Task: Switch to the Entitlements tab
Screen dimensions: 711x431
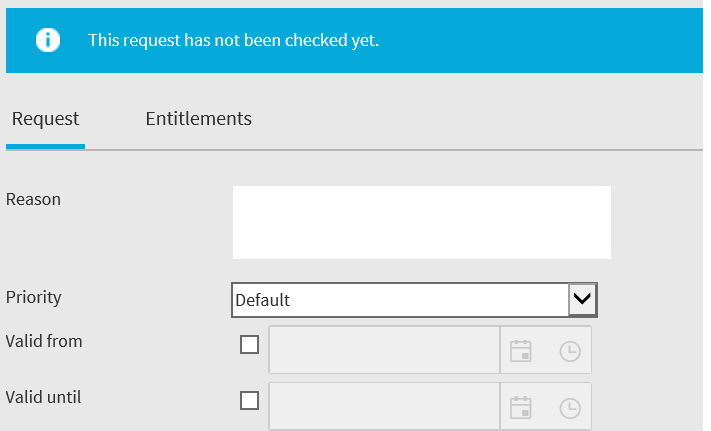Action: pos(199,119)
